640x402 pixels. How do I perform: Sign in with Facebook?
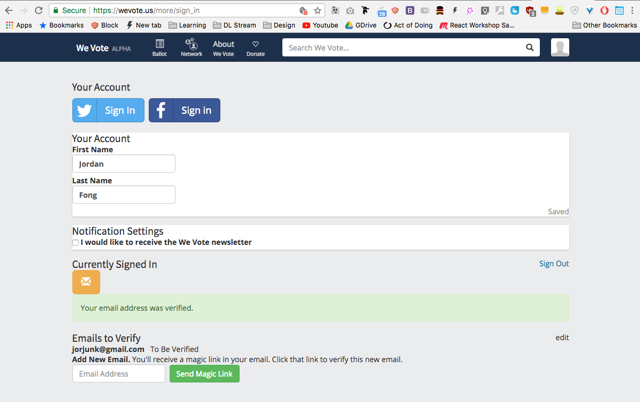pos(184,110)
